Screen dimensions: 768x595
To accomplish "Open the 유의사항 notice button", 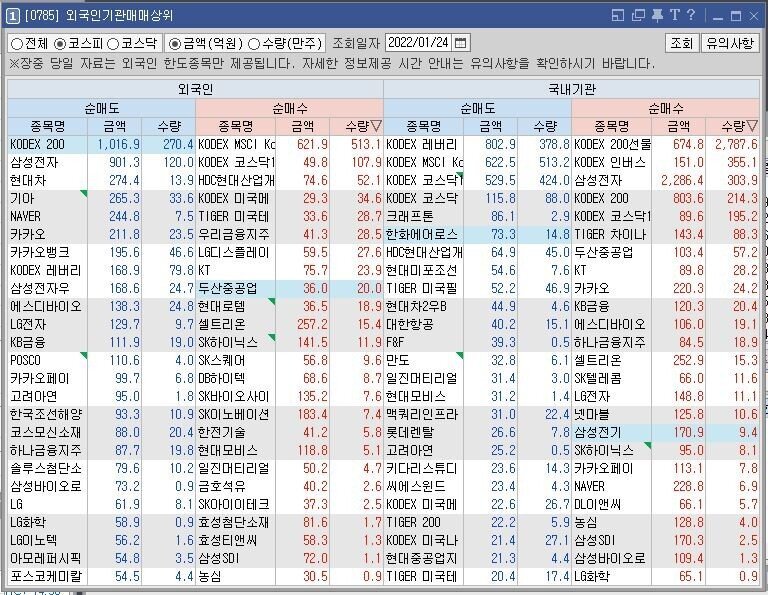I will [730, 43].
